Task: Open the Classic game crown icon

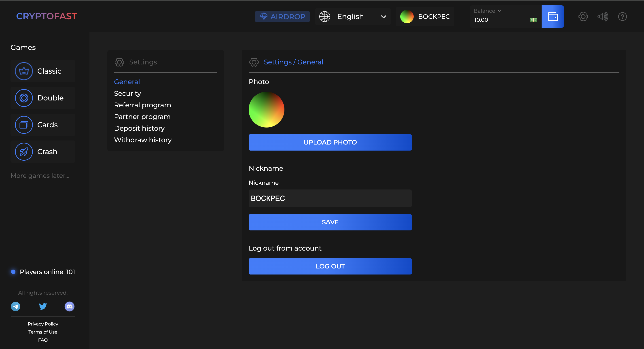Action: coord(24,71)
